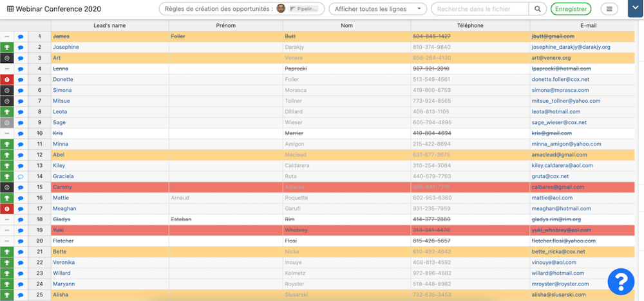This screenshot has width=644, height=301.
Task: Click the grey status icon for Sage
Action: coord(6,122)
